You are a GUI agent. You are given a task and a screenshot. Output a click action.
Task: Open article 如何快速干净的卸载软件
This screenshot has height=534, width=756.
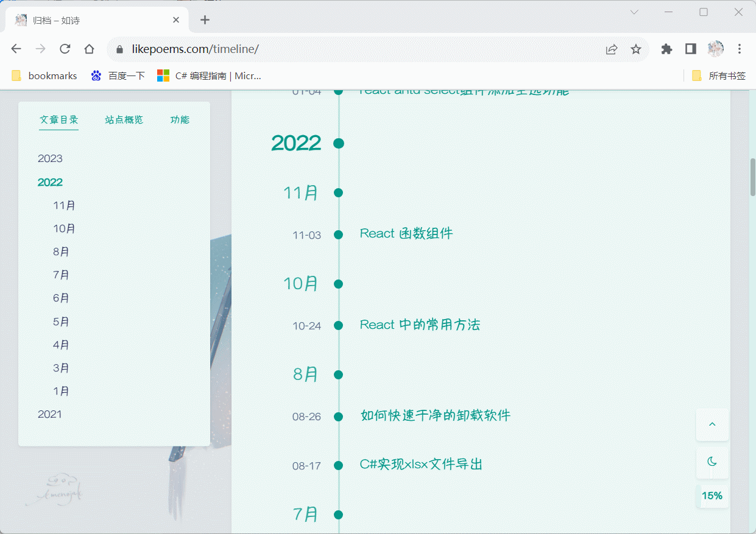(x=436, y=416)
